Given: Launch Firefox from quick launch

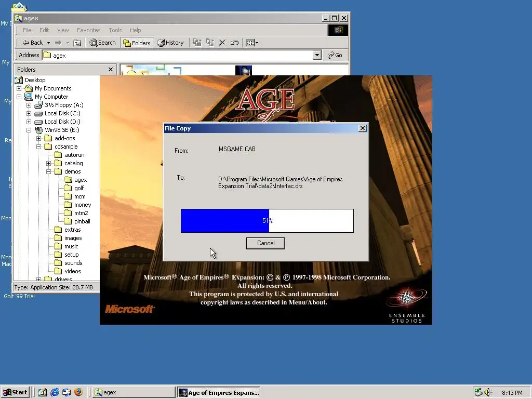Looking at the screenshot, I should click(78, 392).
